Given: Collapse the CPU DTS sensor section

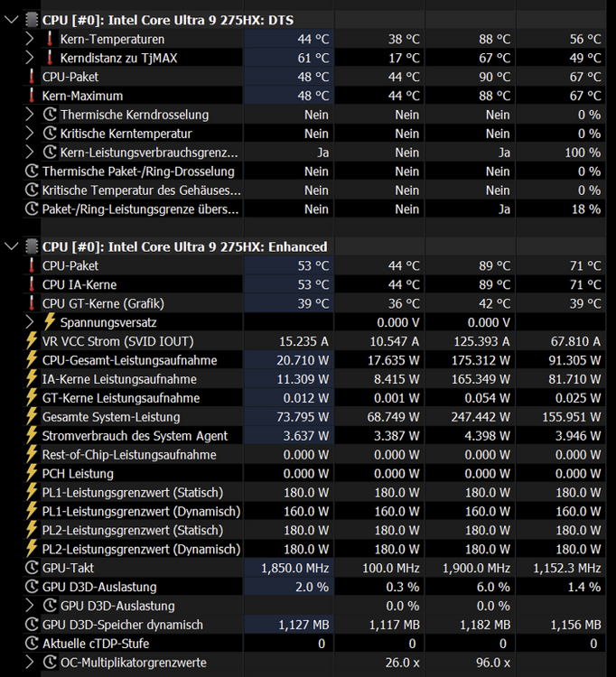Looking at the screenshot, I should tap(11, 20).
